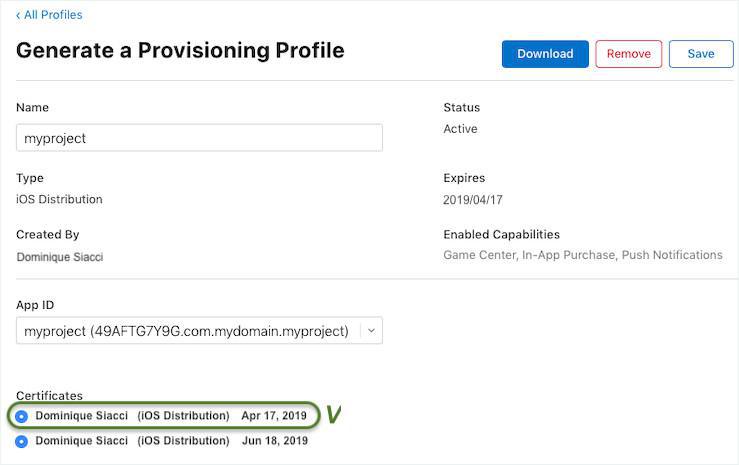
Task: Click the App ID dropdown chevron arrow
Action: click(371, 331)
